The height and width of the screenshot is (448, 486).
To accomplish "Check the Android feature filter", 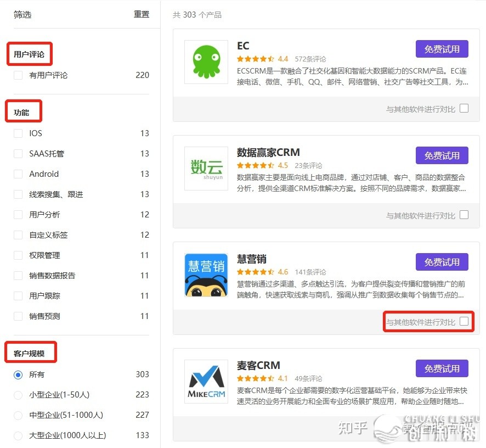I will pos(18,174).
